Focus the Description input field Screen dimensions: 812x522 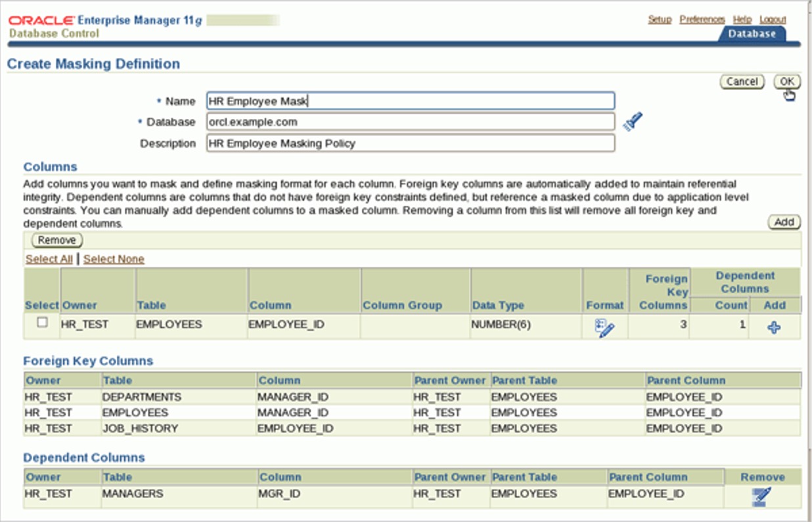tap(411, 143)
